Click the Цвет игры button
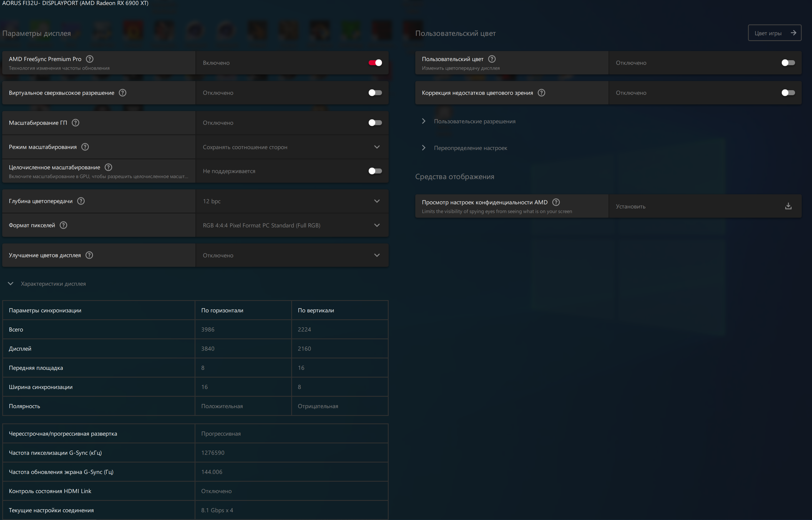 point(775,33)
